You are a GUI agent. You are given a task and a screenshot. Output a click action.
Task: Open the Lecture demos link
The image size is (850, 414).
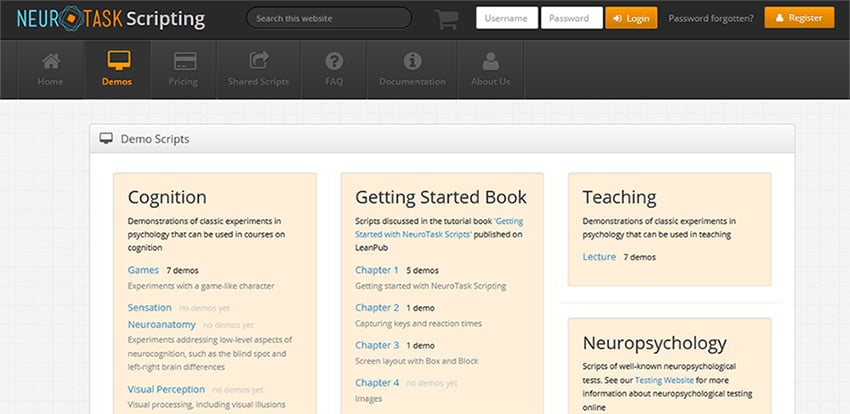click(x=599, y=257)
